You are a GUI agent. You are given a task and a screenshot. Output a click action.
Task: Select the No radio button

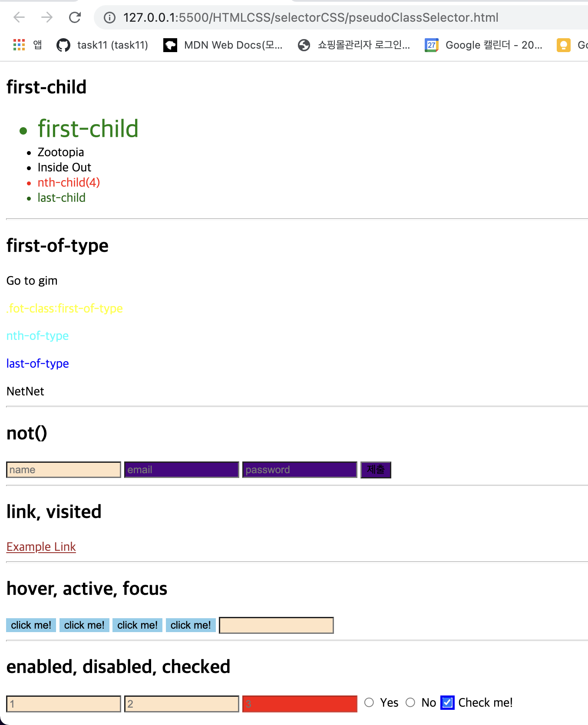410,702
